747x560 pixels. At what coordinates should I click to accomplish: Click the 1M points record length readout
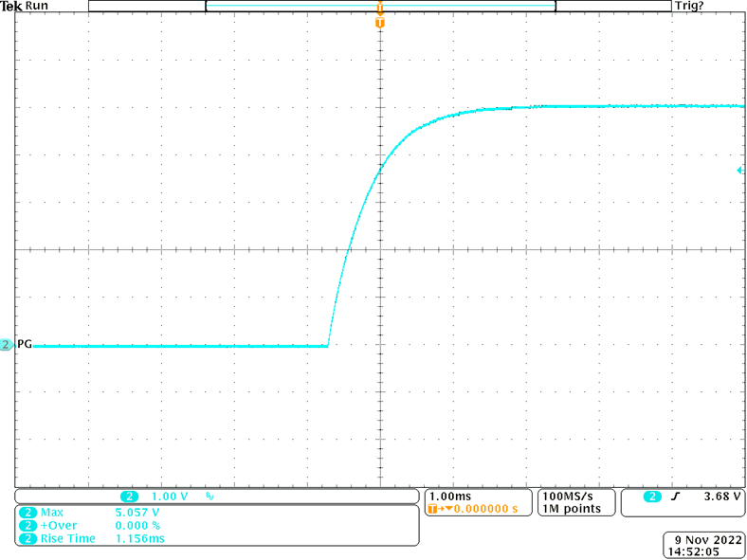click(570, 509)
